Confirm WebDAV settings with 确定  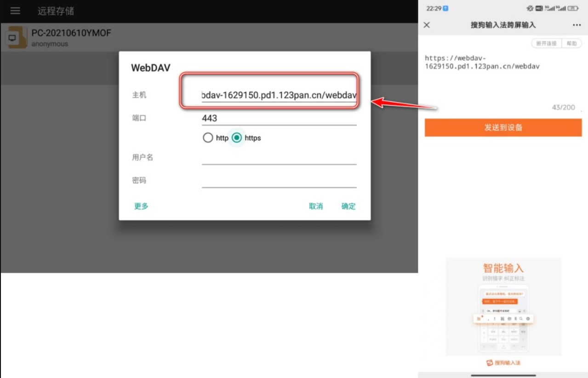348,206
